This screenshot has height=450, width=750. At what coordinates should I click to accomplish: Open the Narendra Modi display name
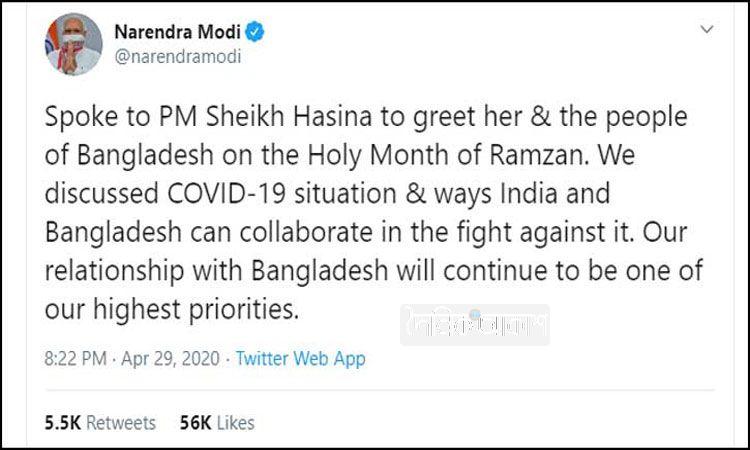pyautogui.click(x=185, y=34)
